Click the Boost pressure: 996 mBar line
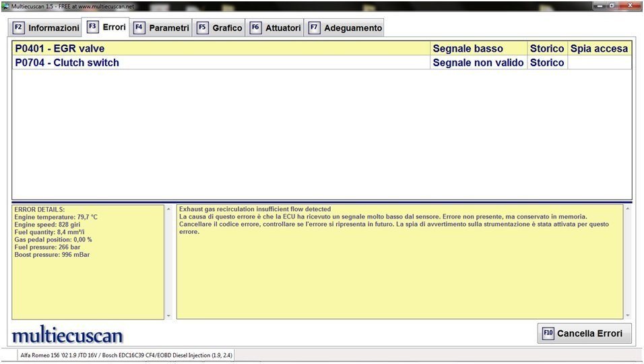This screenshot has width=644, height=364. [x=52, y=255]
